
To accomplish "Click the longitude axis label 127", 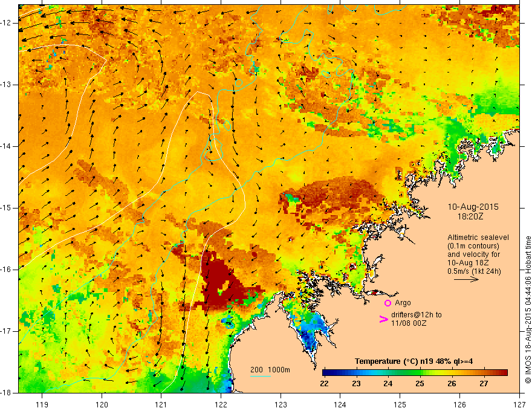I will pyautogui.click(x=519, y=404).
